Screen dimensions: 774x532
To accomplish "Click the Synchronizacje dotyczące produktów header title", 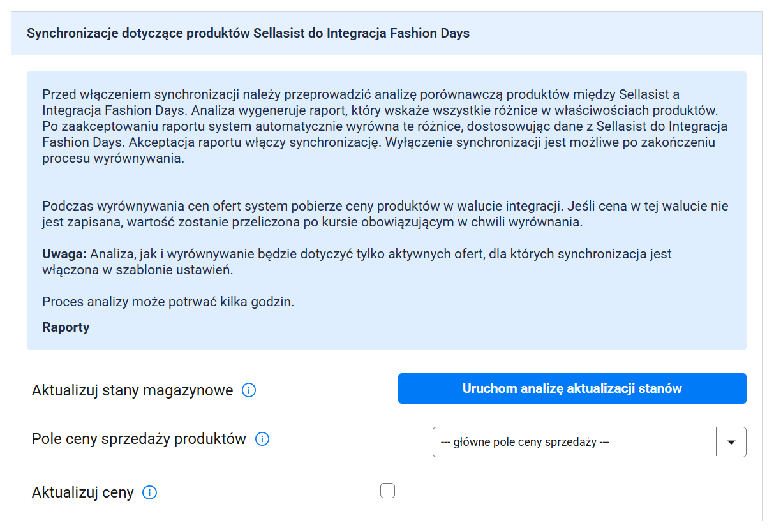I will pos(248,33).
